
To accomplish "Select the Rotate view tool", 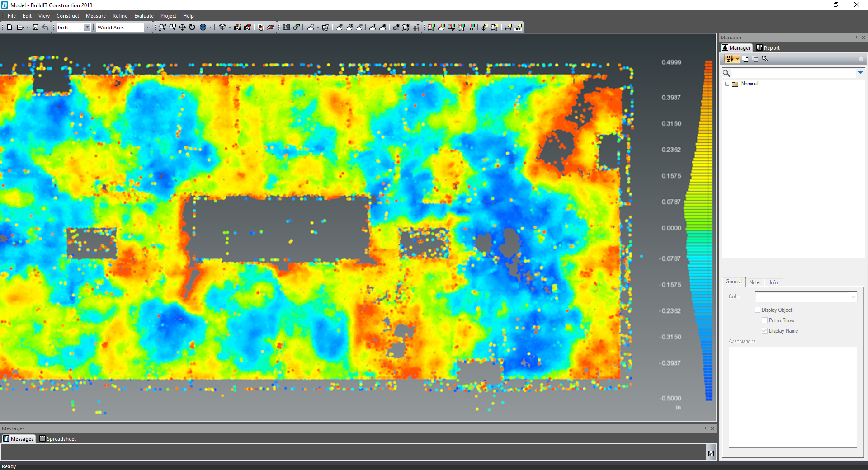I will pyautogui.click(x=192, y=27).
